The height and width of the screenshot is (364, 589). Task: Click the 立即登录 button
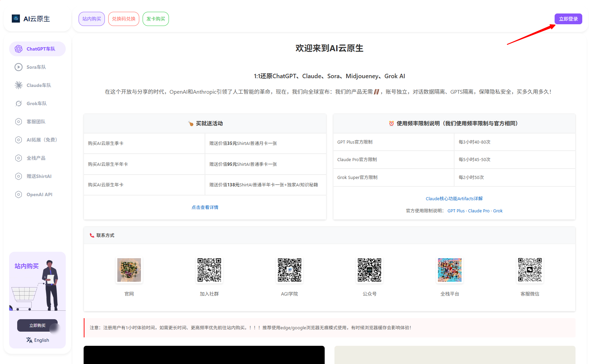click(568, 19)
